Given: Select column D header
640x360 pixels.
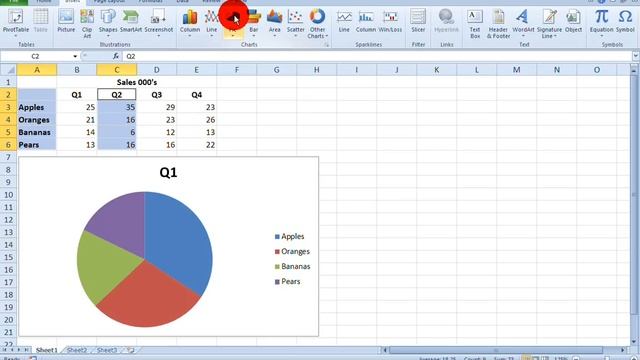Looking at the screenshot, I should coord(156,70).
